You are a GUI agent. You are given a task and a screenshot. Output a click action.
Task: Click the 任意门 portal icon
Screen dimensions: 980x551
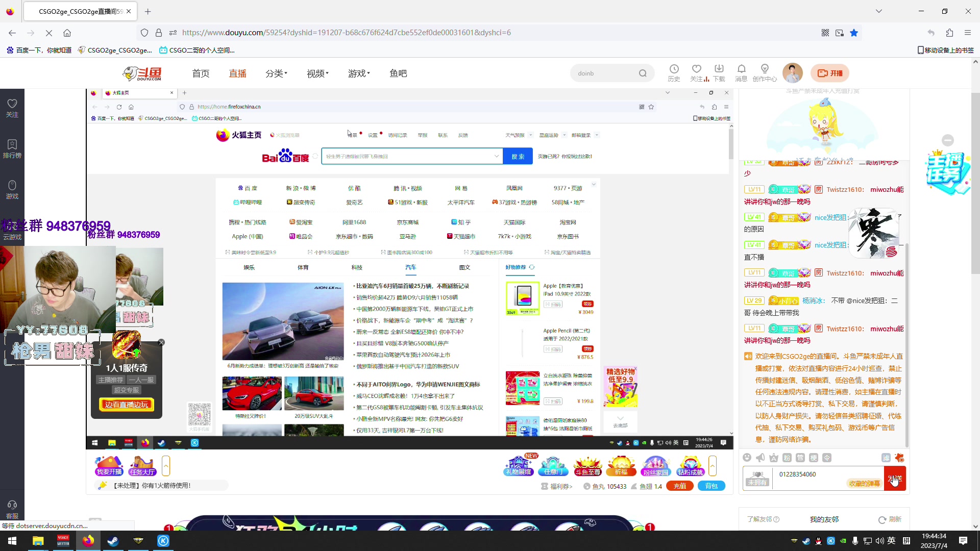click(553, 465)
